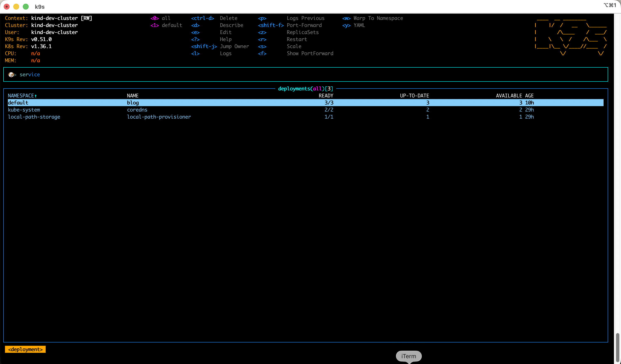
Task: Click the <shift-f> Port-Forward hint
Action: pyautogui.click(x=290, y=25)
